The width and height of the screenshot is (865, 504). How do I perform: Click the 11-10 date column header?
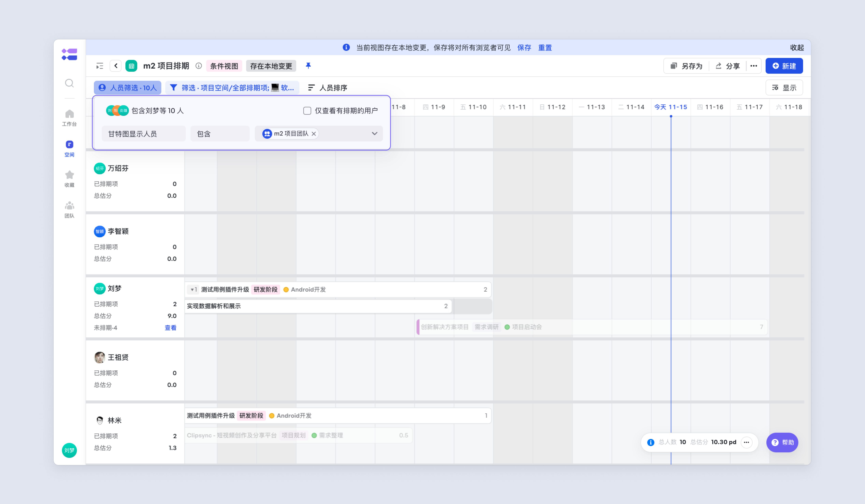point(473,107)
